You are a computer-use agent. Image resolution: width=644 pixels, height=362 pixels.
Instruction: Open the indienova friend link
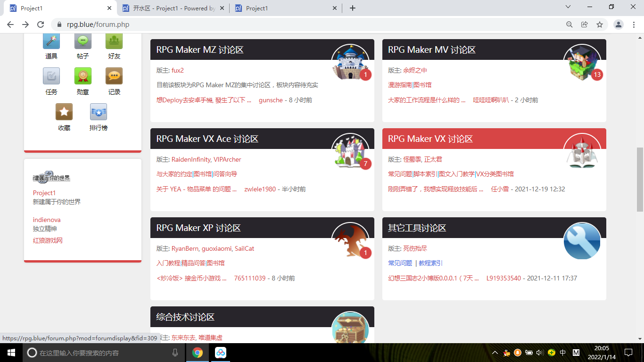click(47, 220)
